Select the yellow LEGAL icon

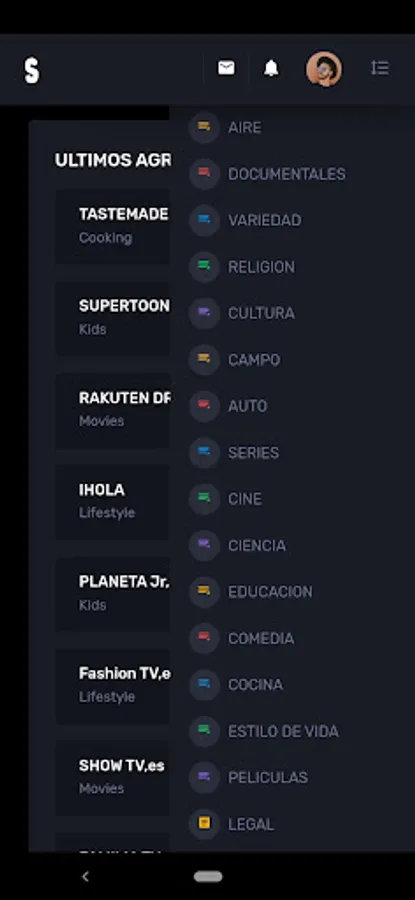[x=204, y=824]
